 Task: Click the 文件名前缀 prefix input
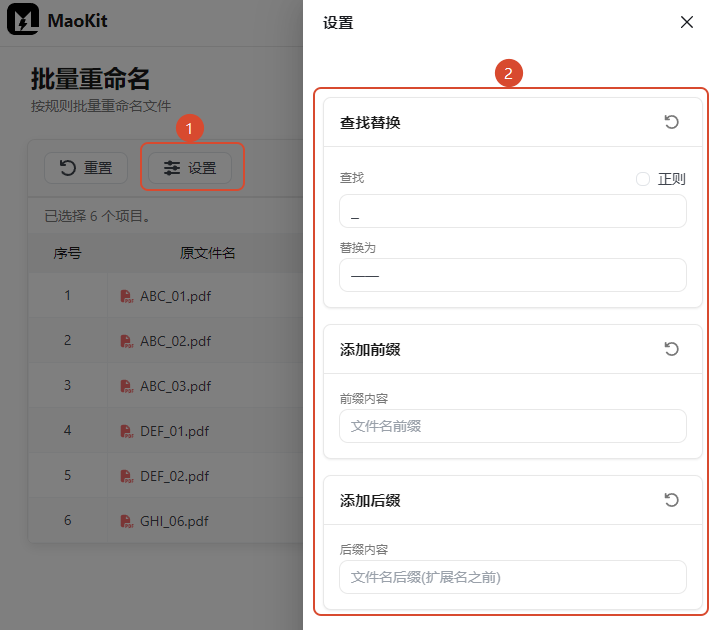(x=513, y=426)
